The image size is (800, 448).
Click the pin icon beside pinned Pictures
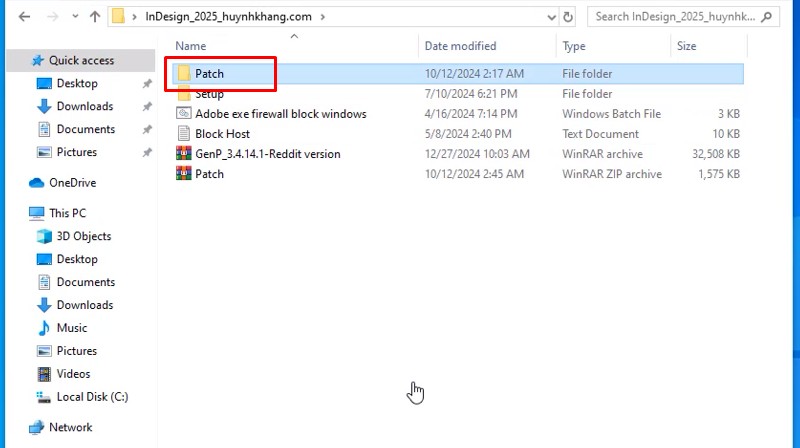[x=147, y=153]
